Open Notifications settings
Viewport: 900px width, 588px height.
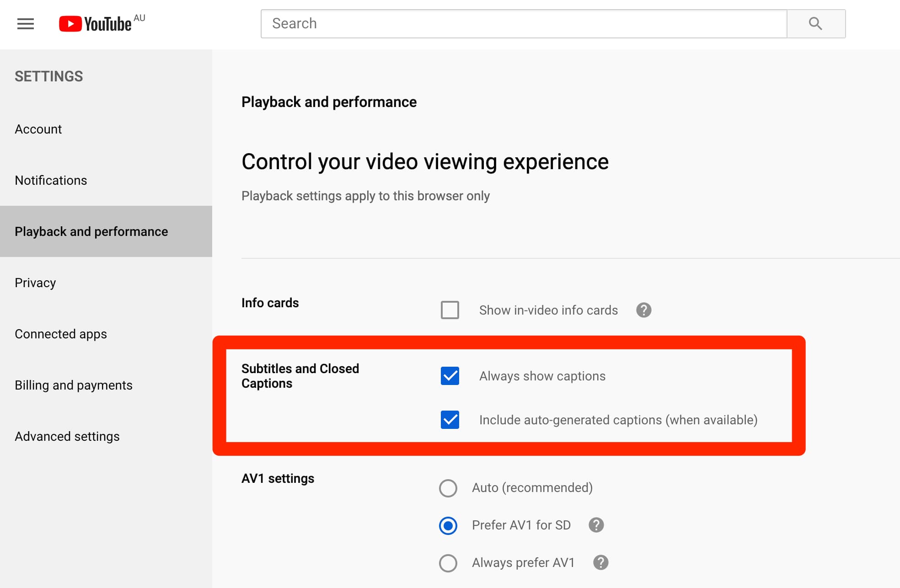[x=106, y=180]
